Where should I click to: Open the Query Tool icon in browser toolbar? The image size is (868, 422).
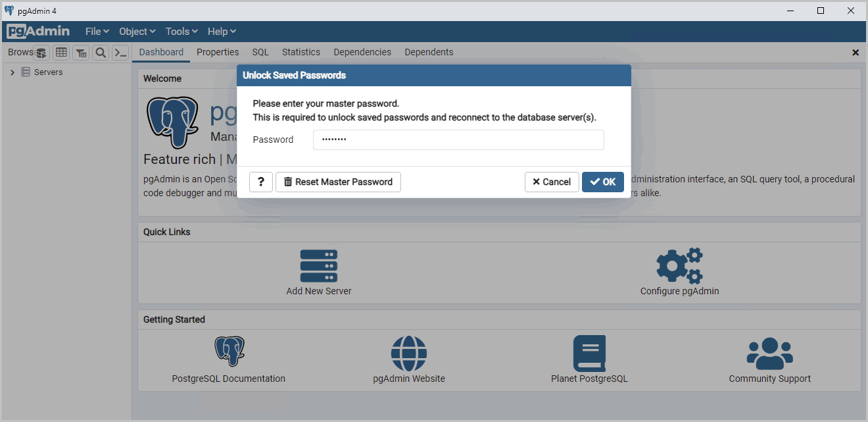[41, 53]
